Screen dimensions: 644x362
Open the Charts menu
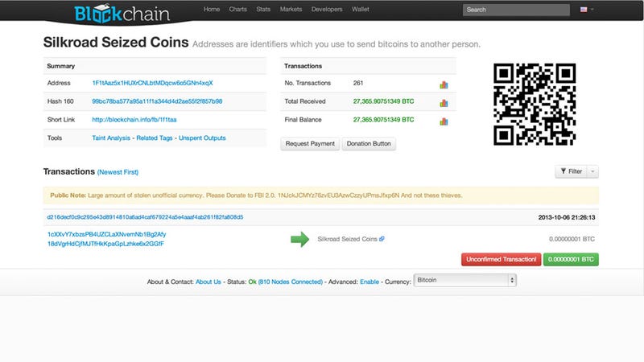[237, 9]
